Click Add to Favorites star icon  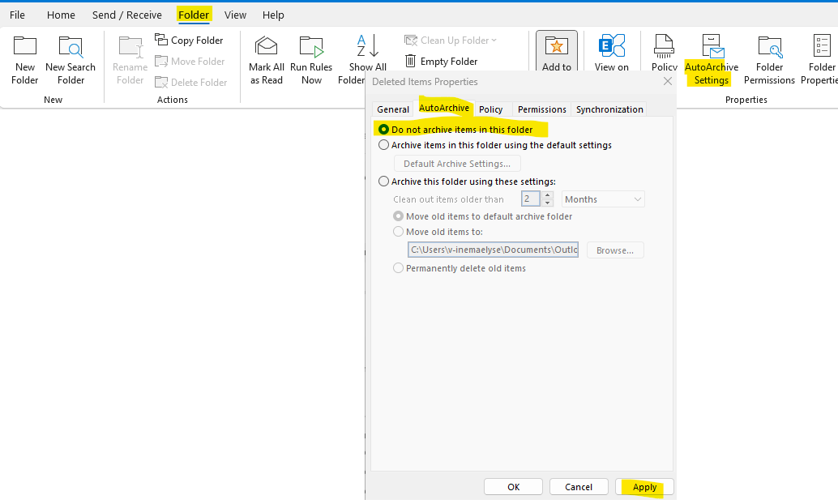tap(556, 46)
